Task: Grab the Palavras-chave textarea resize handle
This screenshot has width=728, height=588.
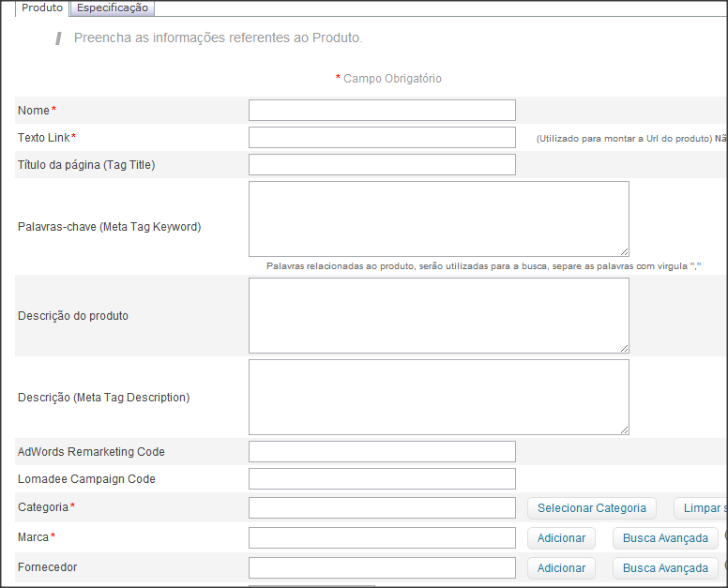Action: 625,252
